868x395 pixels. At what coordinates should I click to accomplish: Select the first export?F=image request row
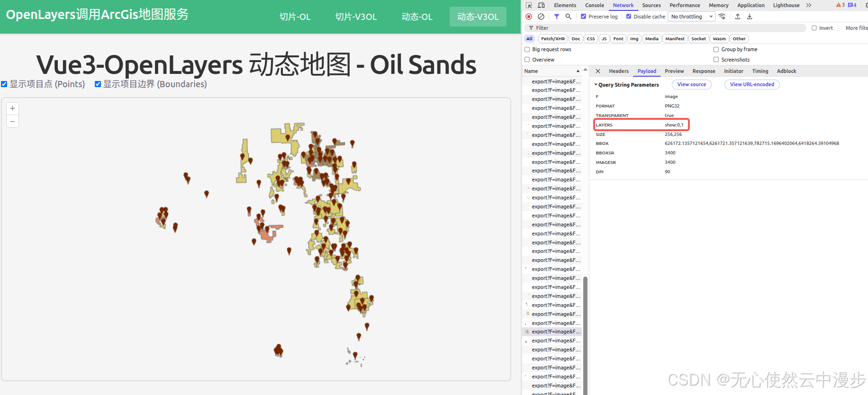552,81
